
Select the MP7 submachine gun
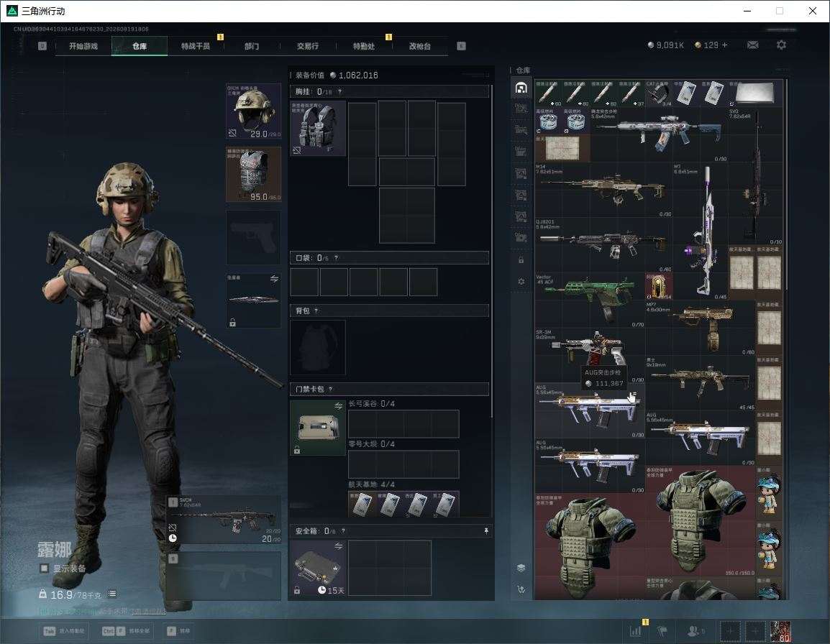coord(701,328)
